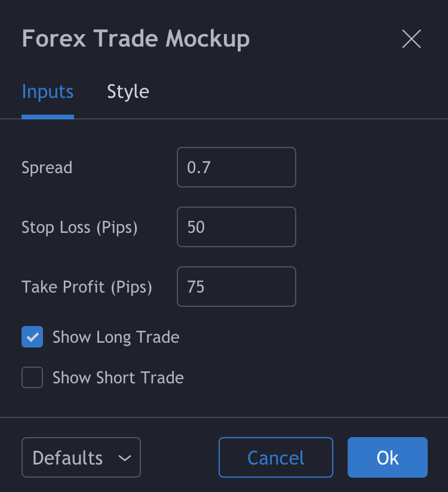Focus the Spread input field

click(x=236, y=167)
